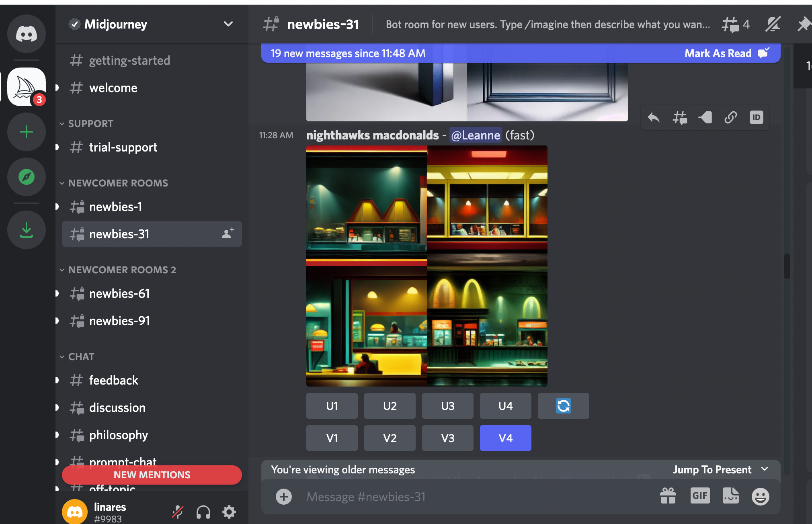The height and width of the screenshot is (524, 812).
Task: Open the getting-started channel
Action: click(152, 60)
